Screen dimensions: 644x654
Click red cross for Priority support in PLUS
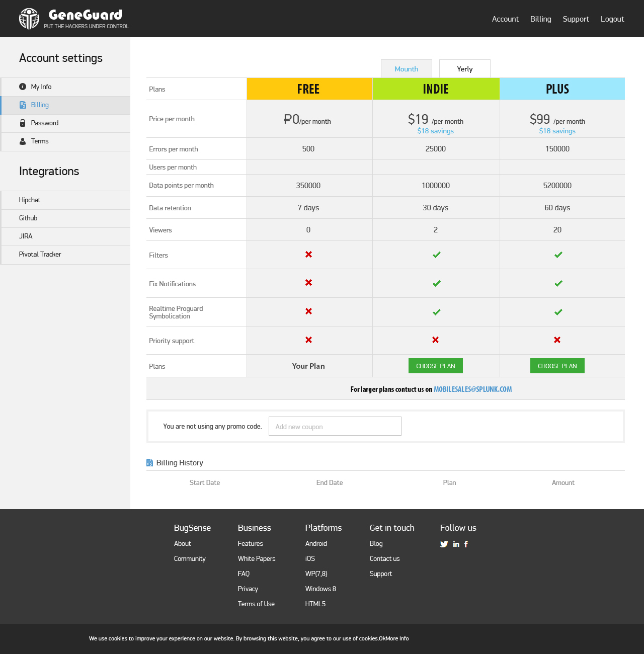coord(557,340)
